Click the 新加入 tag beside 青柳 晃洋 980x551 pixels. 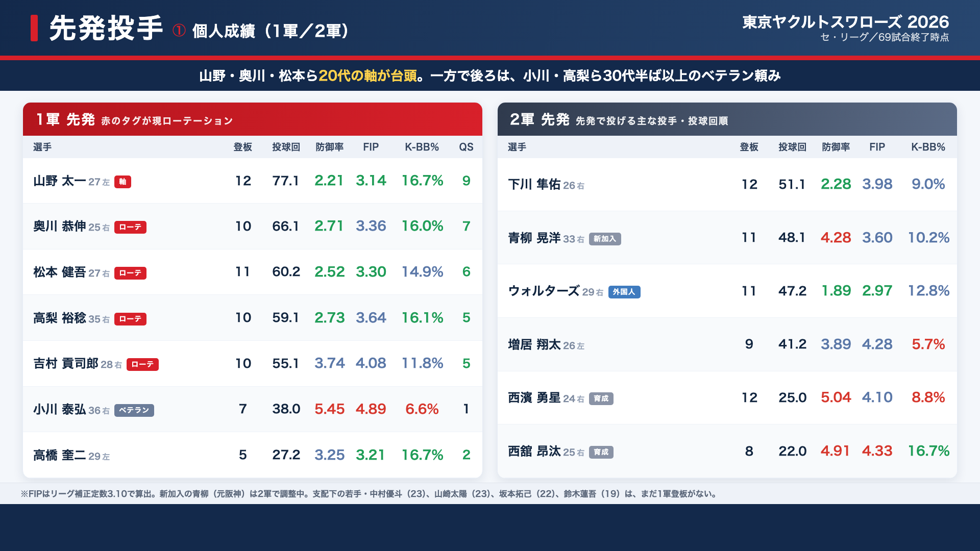click(x=605, y=239)
